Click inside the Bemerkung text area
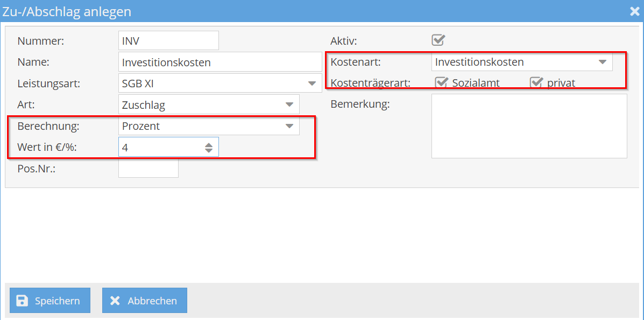Image resolution: width=644 pixels, height=320 pixels. pos(529,126)
